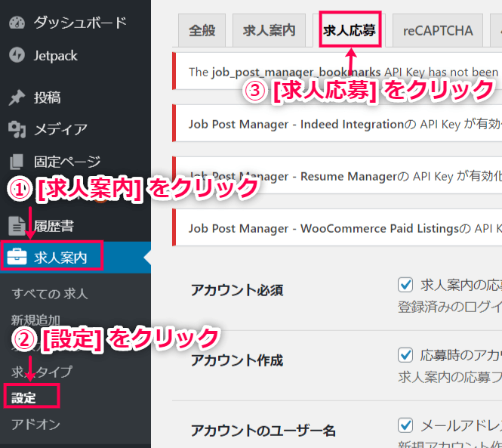Click the 投稿 pushpin icon
The width and height of the screenshot is (502, 448).
point(17,97)
